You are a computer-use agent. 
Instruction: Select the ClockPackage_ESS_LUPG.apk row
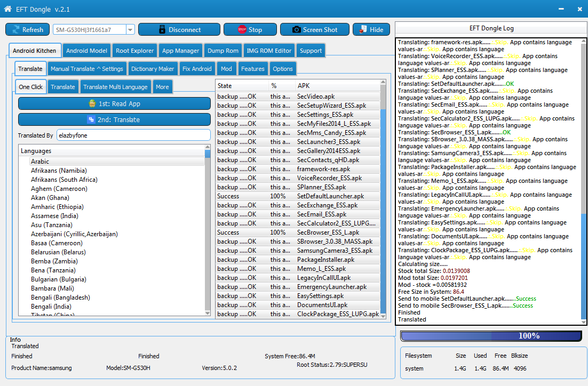point(298,314)
